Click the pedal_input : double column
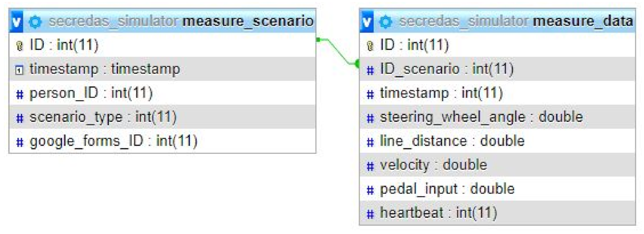The width and height of the screenshot is (644, 234). tap(447, 189)
